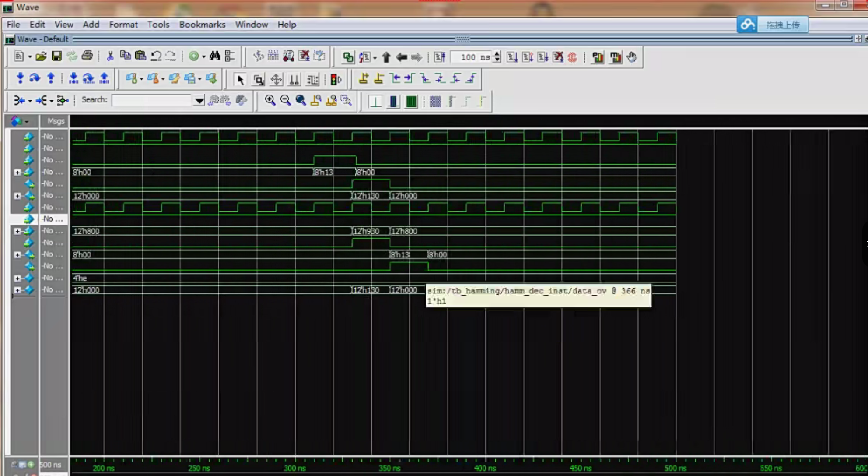Open the Edit menu

pos(37,25)
